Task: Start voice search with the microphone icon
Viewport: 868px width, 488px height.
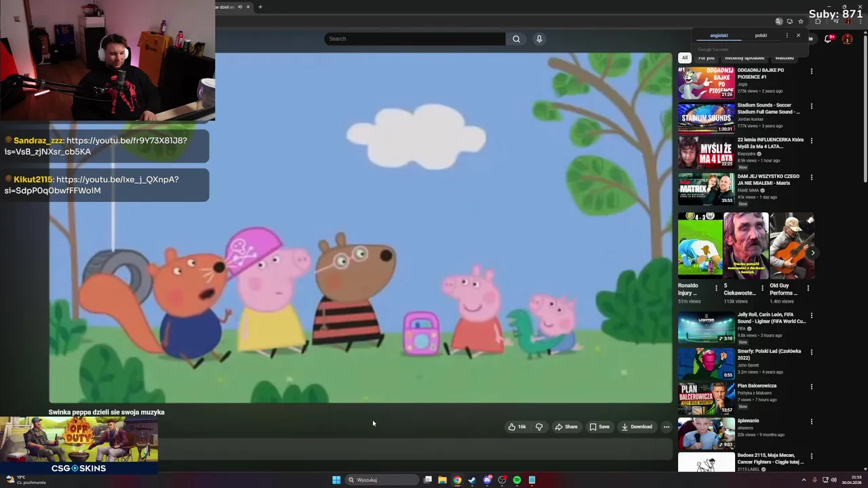Action: 539,39
